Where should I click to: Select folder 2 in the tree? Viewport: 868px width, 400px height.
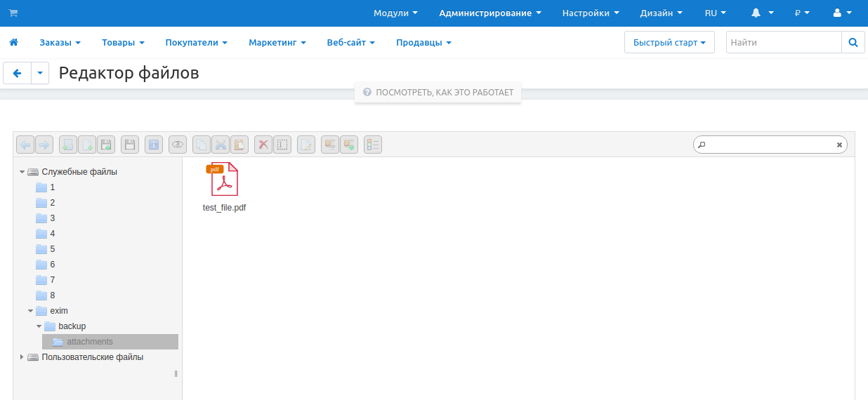(x=45, y=203)
